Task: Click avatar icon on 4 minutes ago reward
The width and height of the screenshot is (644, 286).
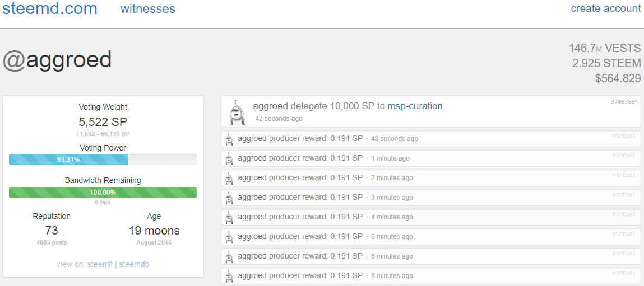Action: [229, 218]
